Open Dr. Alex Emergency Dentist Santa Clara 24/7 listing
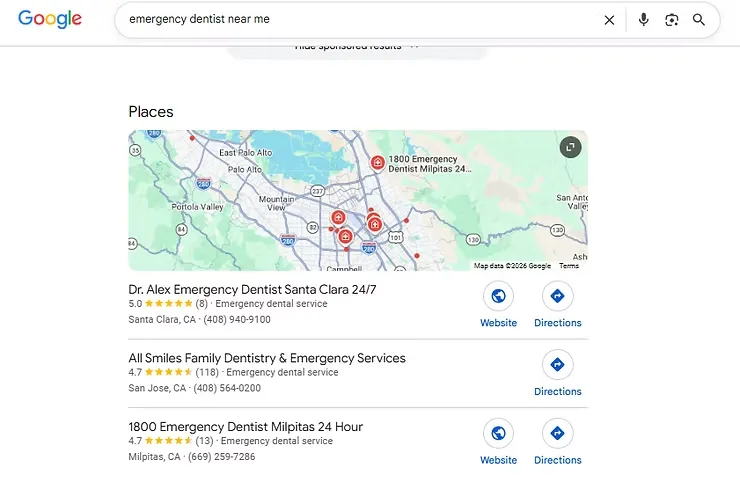740x481 pixels. pyautogui.click(x=252, y=289)
